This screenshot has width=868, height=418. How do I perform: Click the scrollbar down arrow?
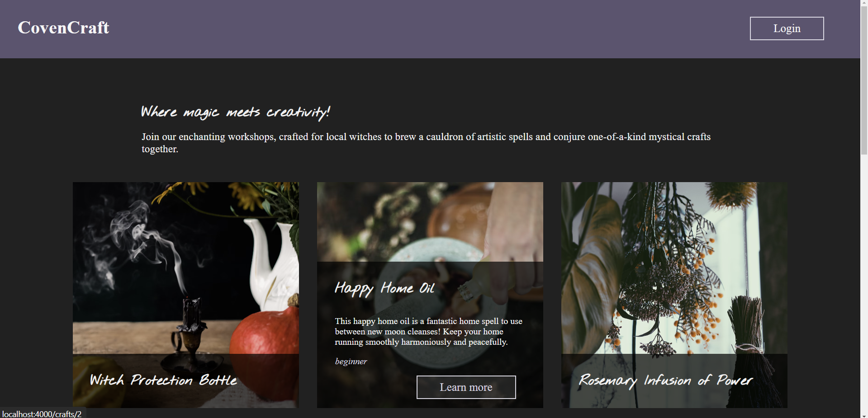(x=864, y=415)
